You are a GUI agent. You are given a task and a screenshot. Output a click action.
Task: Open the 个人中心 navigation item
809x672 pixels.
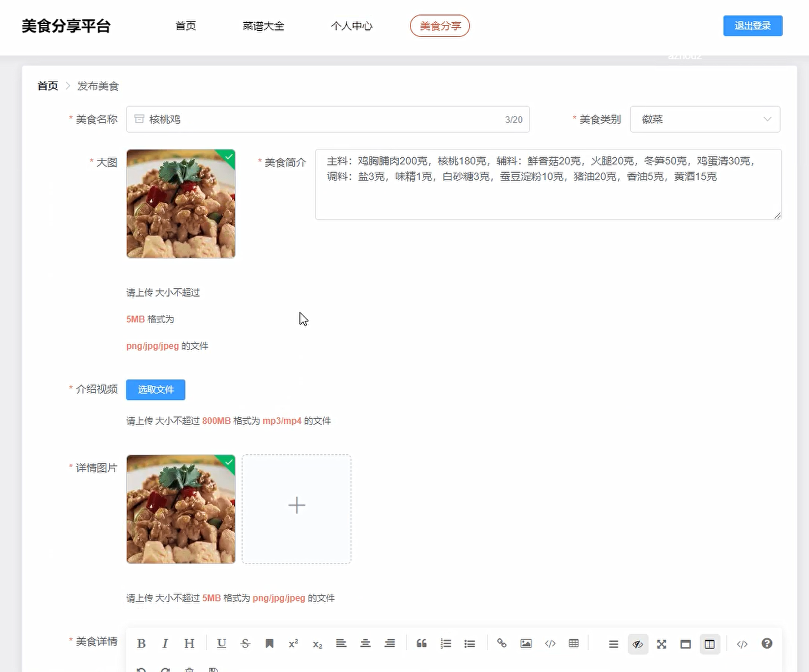coord(351,26)
